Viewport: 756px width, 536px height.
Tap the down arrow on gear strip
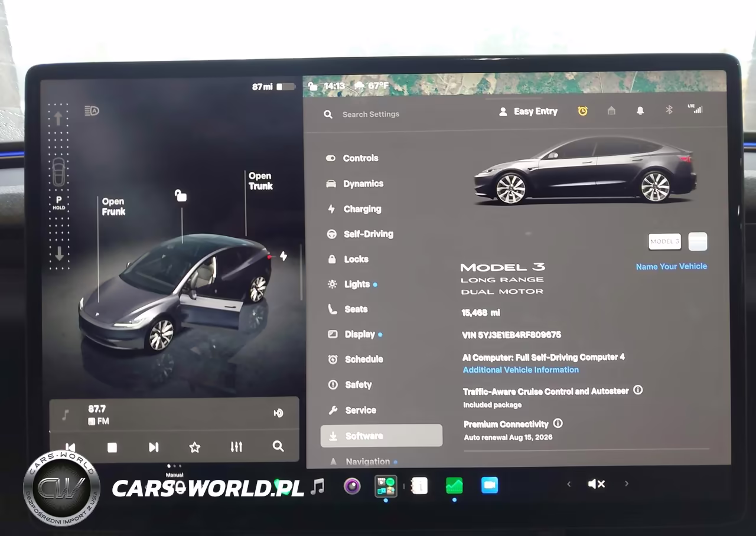pos(59,254)
